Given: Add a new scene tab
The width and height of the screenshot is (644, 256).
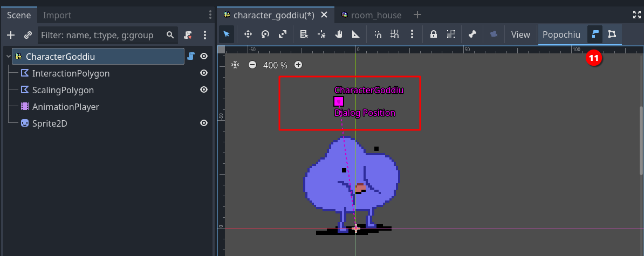Looking at the screenshot, I should (417, 15).
